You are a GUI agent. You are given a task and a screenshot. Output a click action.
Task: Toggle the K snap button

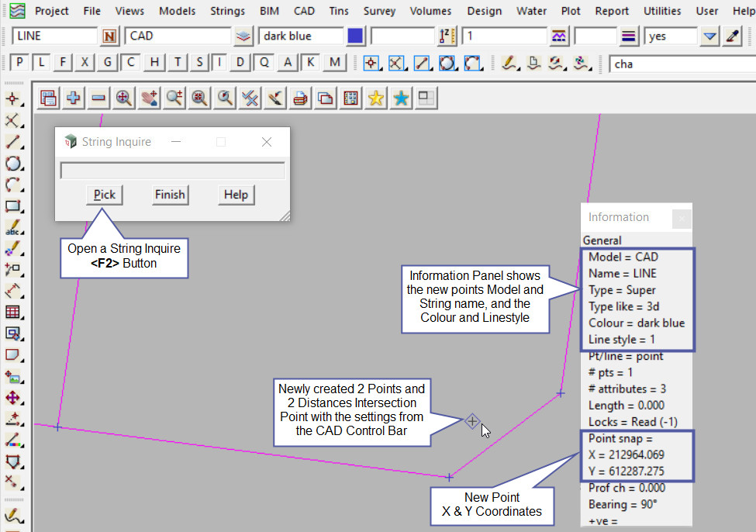(311, 63)
